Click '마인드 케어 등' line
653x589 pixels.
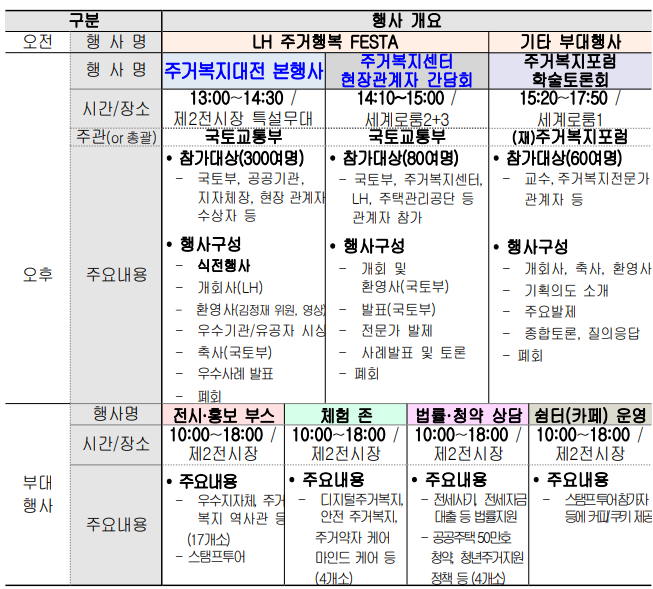point(355,557)
